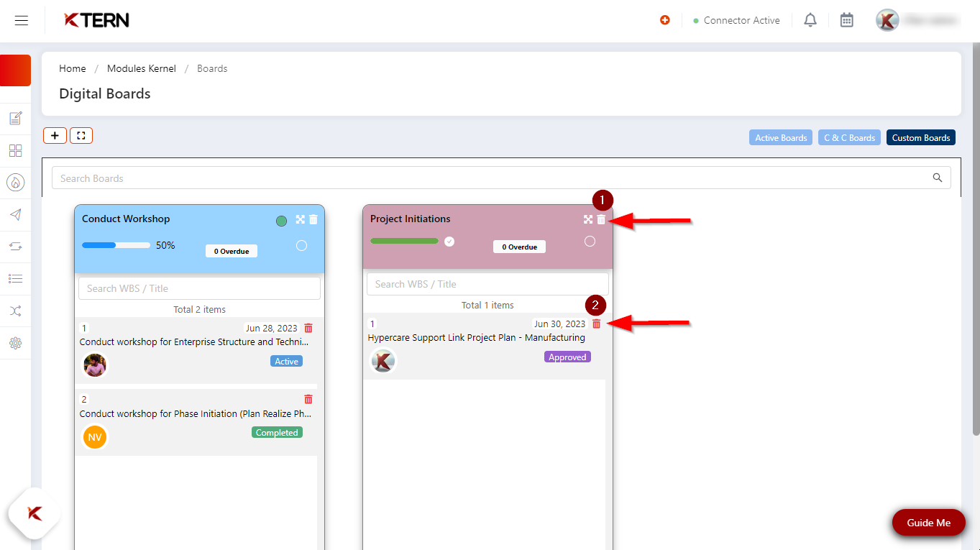
Task: Open notifications bell
Action: 810,20
